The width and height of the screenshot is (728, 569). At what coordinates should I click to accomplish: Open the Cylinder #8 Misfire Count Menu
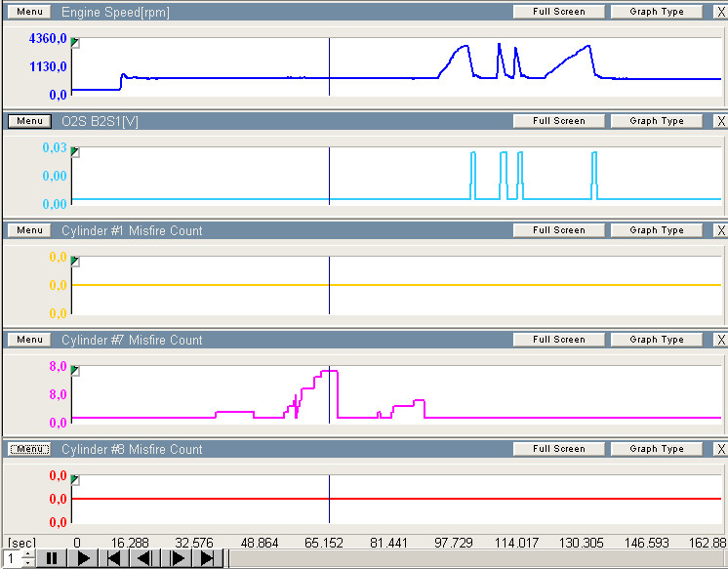coord(29,449)
